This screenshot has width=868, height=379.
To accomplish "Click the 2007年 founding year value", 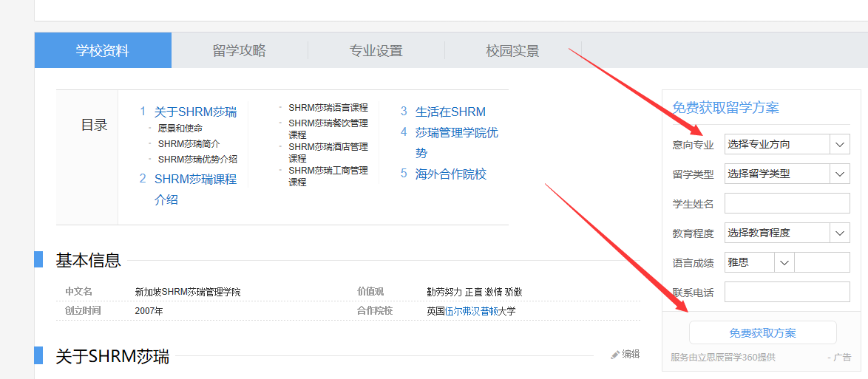I will (149, 311).
